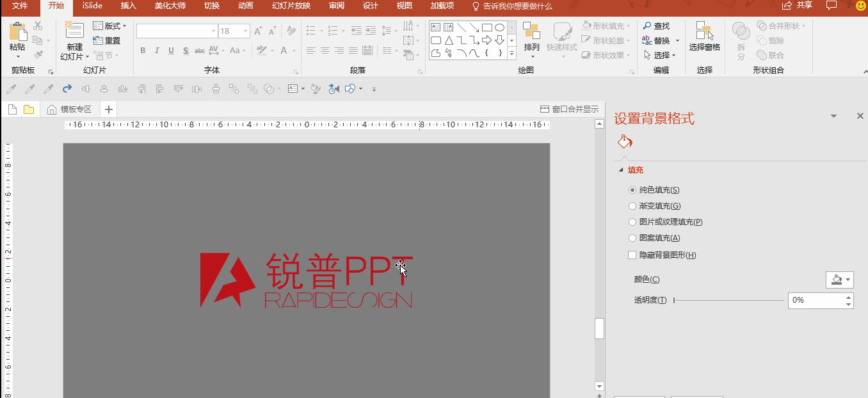This screenshot has height=398, width=868.
Task: Click the smiley feedback icon
Action: (x=860, y=6)
